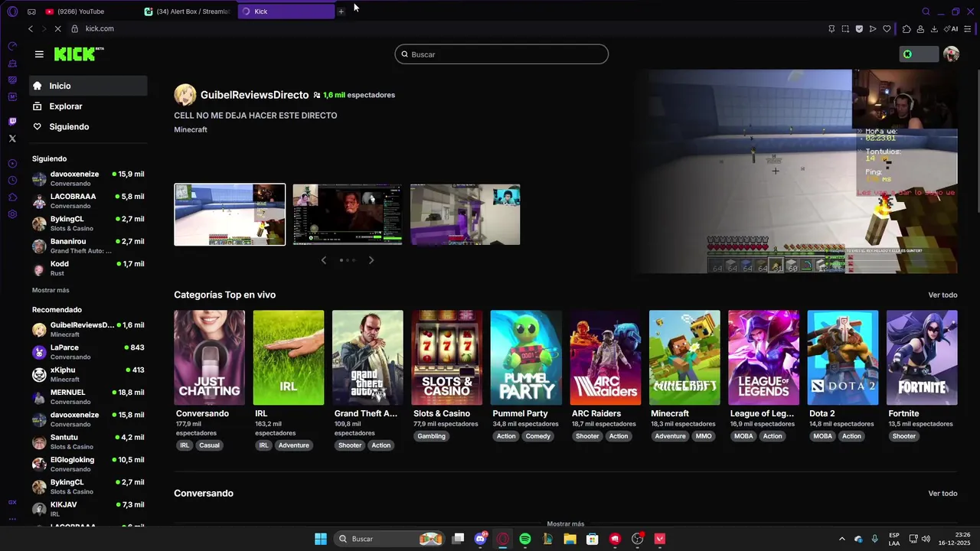Click the Buscar search field on Kick

tap(501, 54)
